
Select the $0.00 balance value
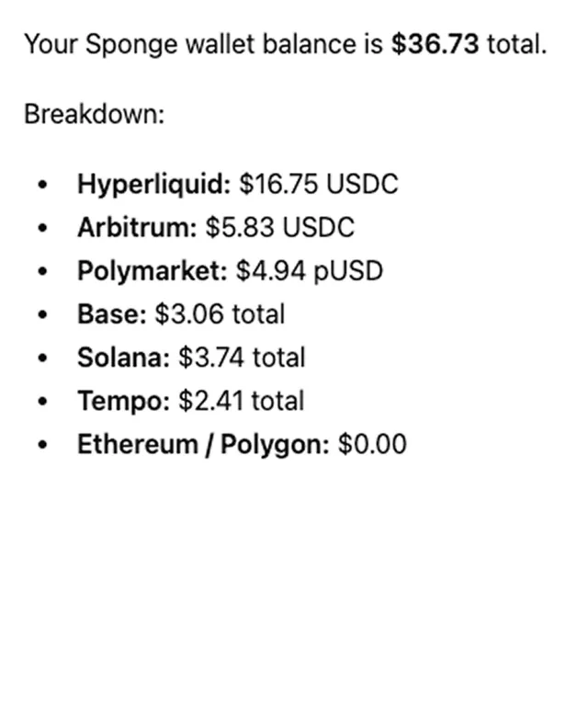pos(372,445)
